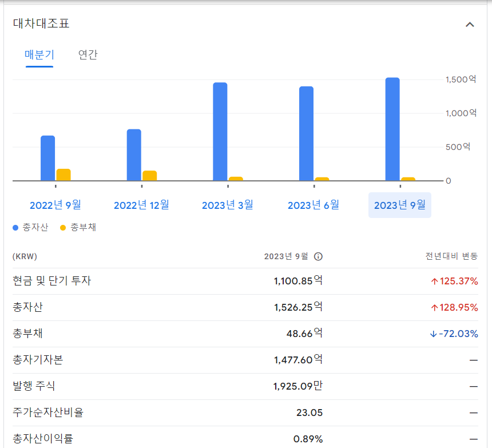Click the value 1,477.60억

pos(298,360)
